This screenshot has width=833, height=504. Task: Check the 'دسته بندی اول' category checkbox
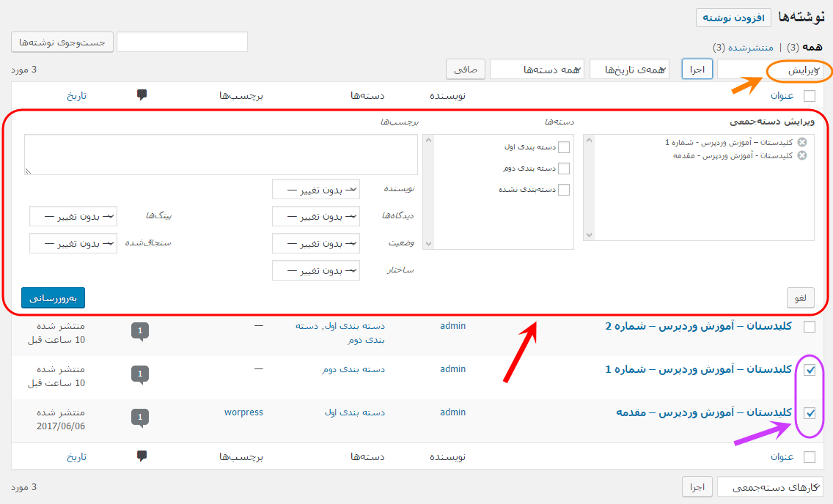click(564, 147)
